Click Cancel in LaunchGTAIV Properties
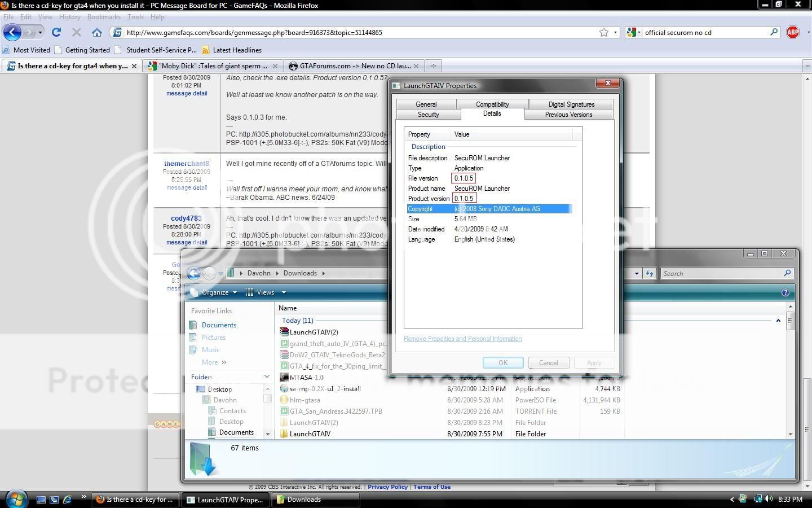The height and width of the screenshot is (508, 812). pyautogui.click(x=548, y=363)
